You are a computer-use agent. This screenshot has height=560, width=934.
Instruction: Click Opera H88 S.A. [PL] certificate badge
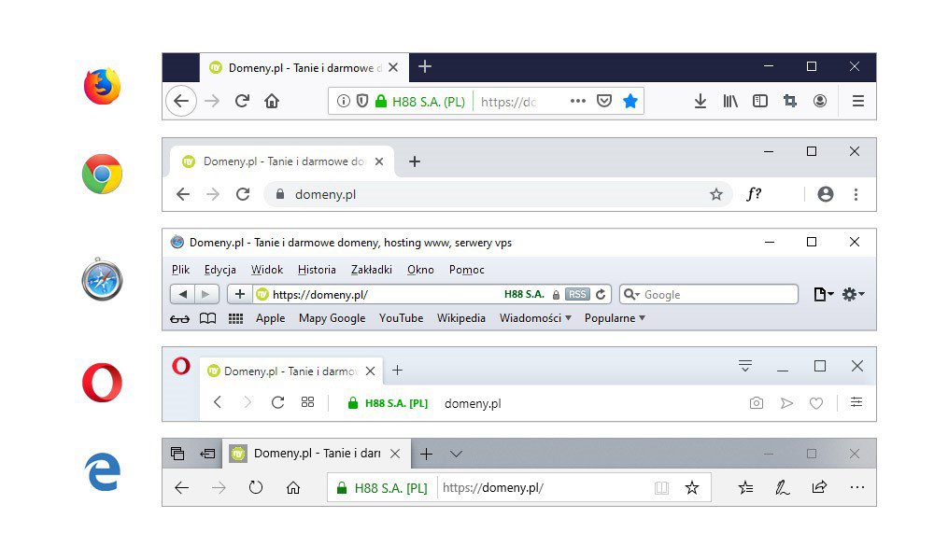pyautogui.click(x=388, y=403)
